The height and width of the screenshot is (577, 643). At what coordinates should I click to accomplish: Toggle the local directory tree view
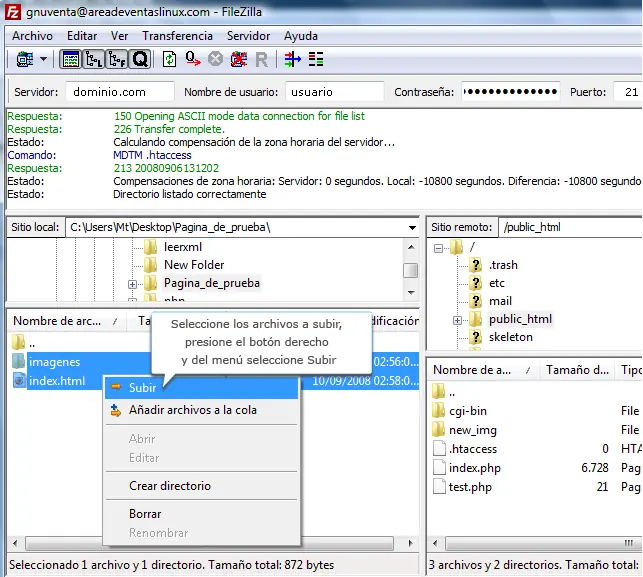click(94, 60)
